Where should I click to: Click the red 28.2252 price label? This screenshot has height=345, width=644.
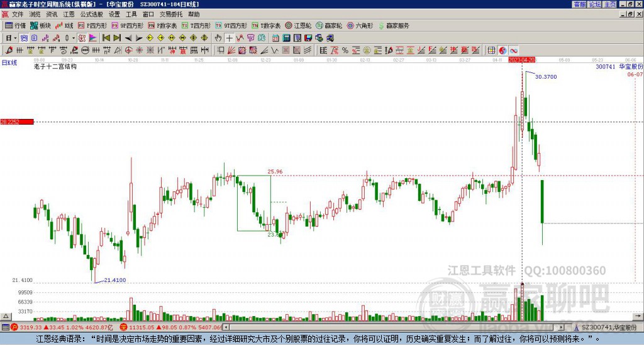17,122
